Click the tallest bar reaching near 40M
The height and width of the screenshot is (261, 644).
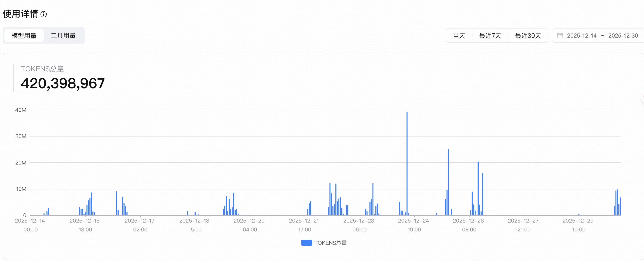(407, 162)
